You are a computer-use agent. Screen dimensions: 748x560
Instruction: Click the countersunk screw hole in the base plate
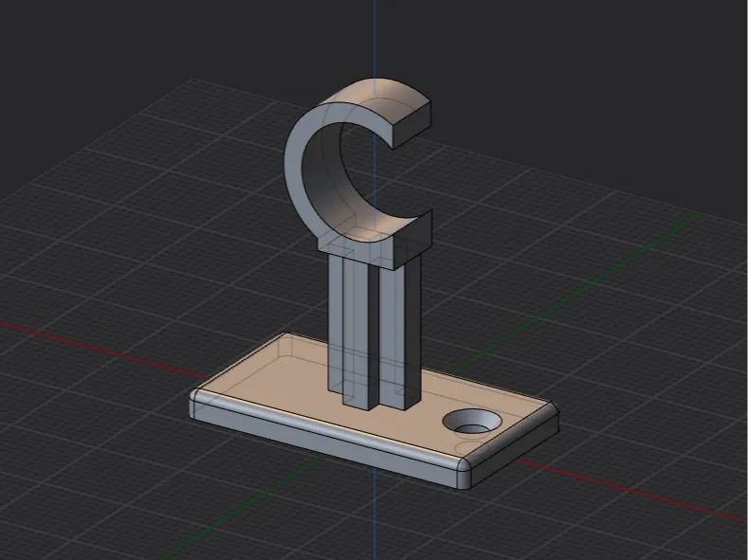point(472,422)
